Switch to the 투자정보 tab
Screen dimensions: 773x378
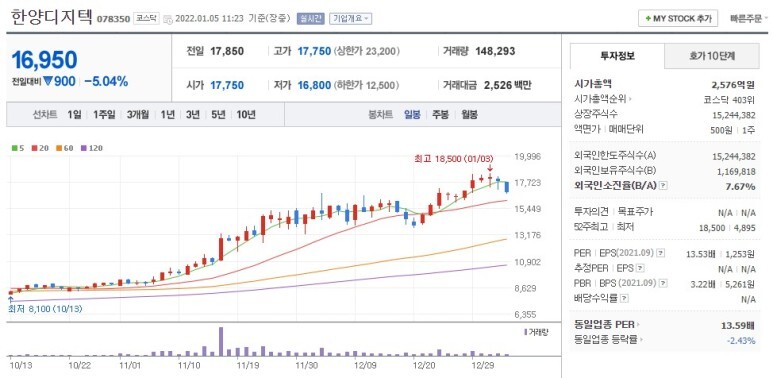[x=617, y=56]
